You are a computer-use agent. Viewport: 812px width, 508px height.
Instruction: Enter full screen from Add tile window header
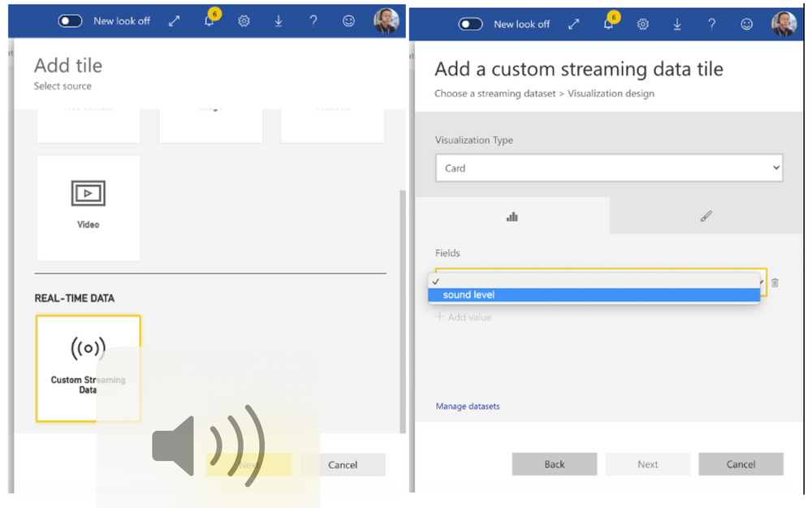pos(175,21)
